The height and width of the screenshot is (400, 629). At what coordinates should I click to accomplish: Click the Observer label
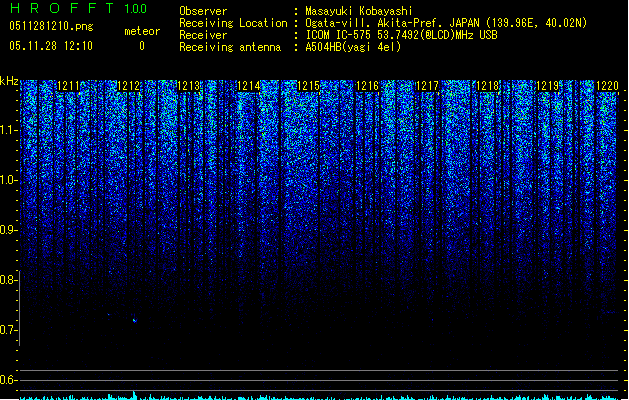point(203,11)
